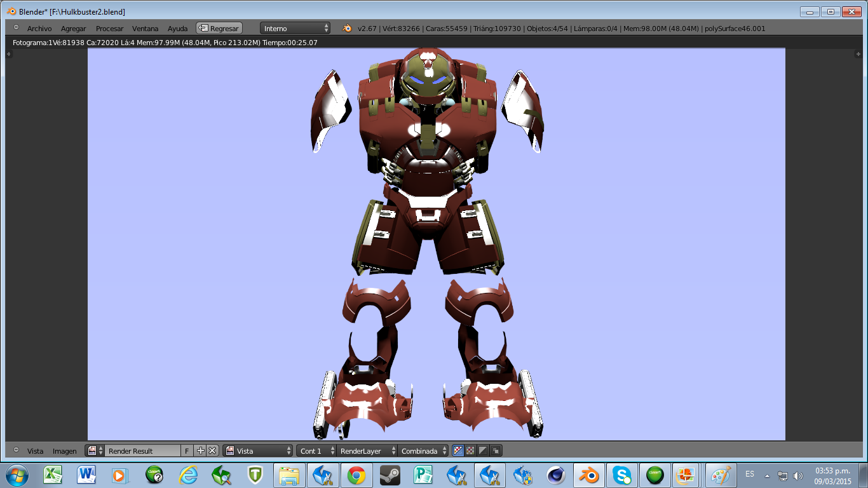Screen dimensions: 868x488
Task: Open Steam from the taskbar
Action: [390, 475]
